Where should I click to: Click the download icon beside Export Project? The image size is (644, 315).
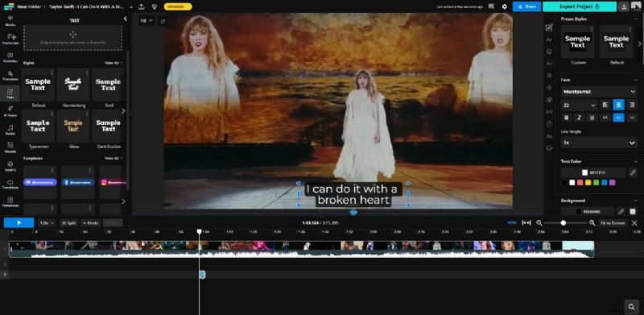point(624,6)
